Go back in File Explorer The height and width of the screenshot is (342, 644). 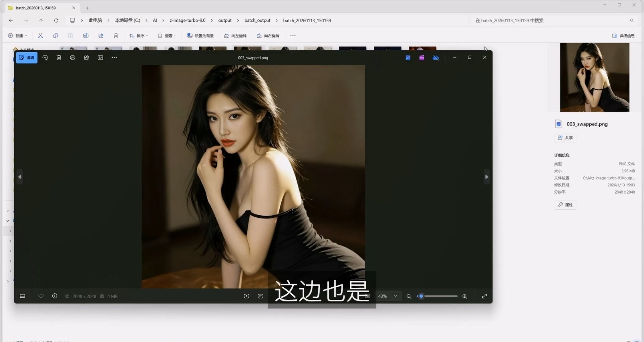(11, 21)
